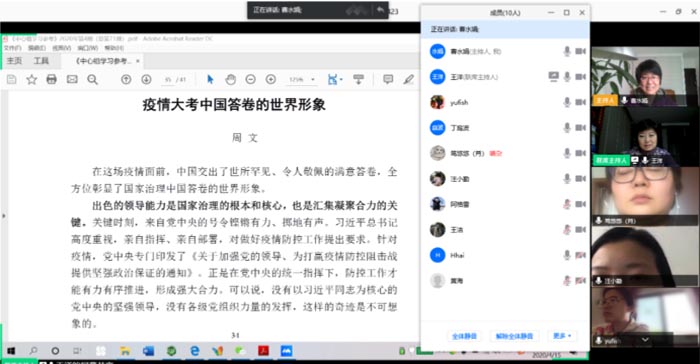This screenshot has height=364, width=700.
Task: Expand the 更多 menu in members panel
Action: (562, 336)
